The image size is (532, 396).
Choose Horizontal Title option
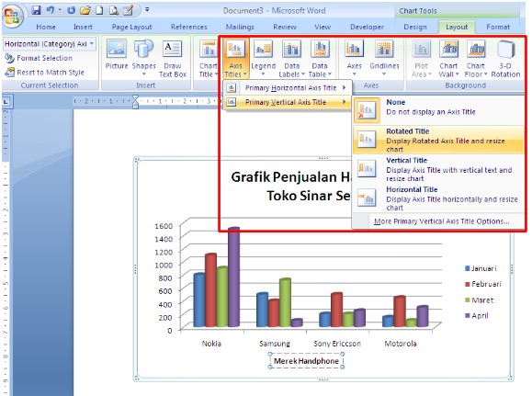pyautogui.click(x=438, y=198)
